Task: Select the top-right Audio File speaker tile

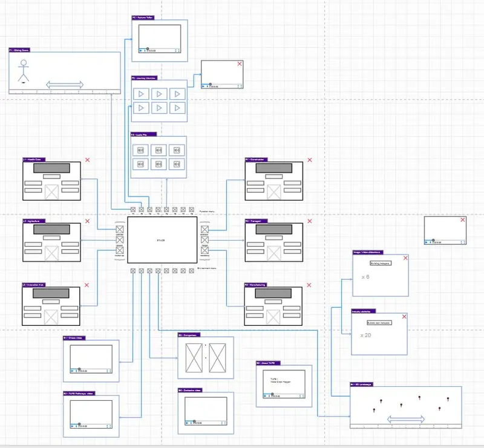Action: click(177, 151)
